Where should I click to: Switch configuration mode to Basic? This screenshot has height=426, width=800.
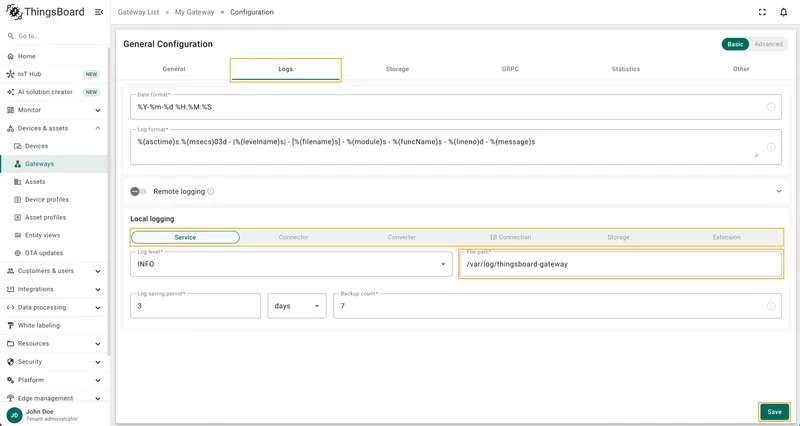[x=735, y=44]
